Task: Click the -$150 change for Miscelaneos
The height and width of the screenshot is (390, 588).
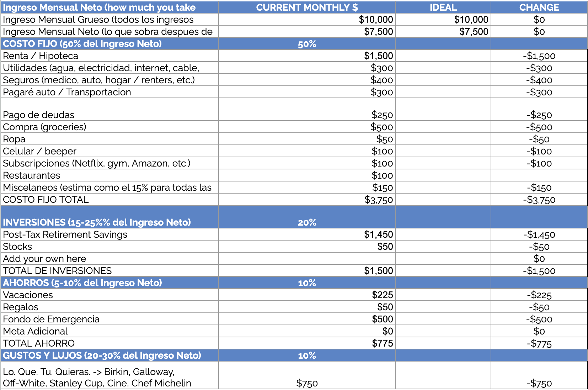Action: 539,188
